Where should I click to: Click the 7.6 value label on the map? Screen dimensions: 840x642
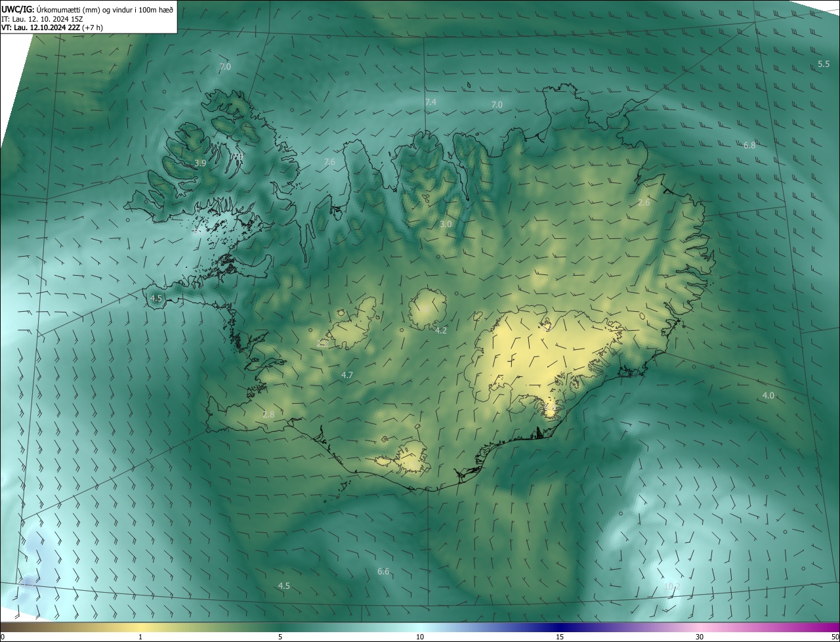[329, 161]
